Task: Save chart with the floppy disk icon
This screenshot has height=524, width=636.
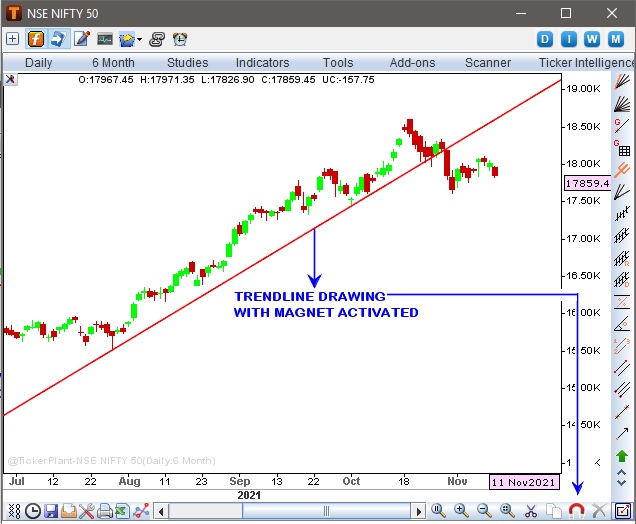Action: point(51,511)
